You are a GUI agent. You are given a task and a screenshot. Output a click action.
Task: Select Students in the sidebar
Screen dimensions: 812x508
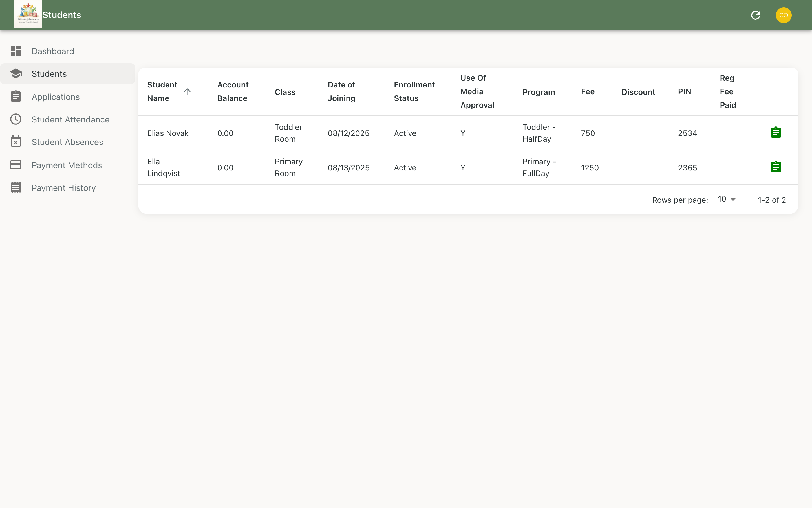(68, 74)
